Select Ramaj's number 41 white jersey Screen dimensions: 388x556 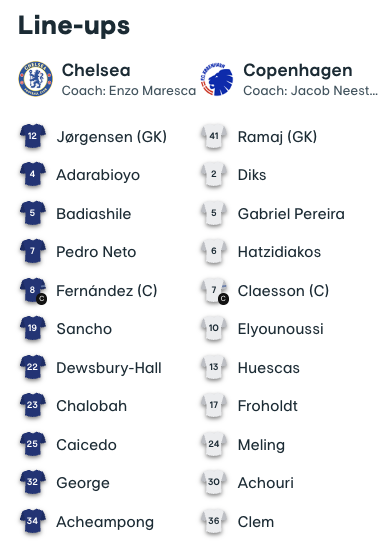coord(214,137)
